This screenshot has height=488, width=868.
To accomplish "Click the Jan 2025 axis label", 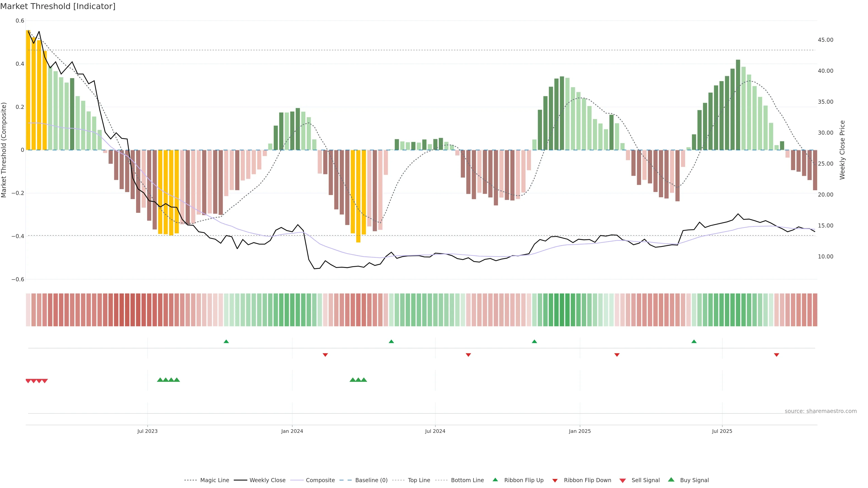I will [x=580, y=431].
